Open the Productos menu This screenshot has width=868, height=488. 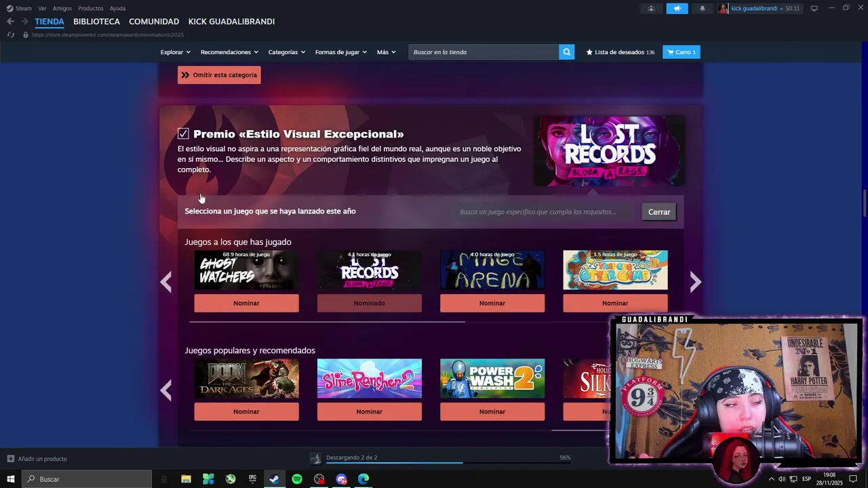pos(91,8)
